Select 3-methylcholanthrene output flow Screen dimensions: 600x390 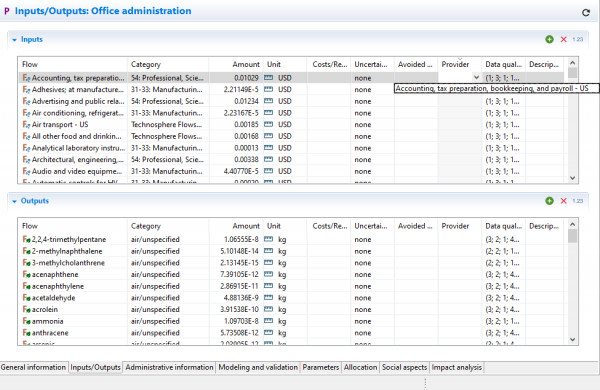68,263
